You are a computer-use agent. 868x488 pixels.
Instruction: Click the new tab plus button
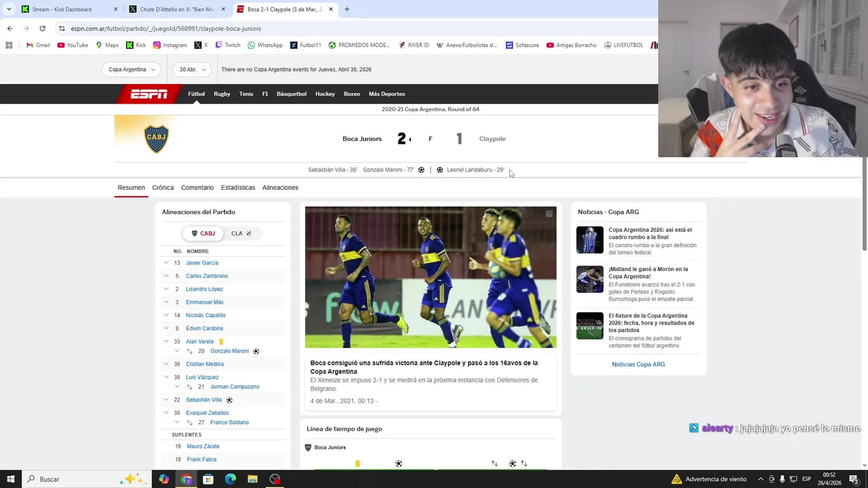[x=347, y=9]
